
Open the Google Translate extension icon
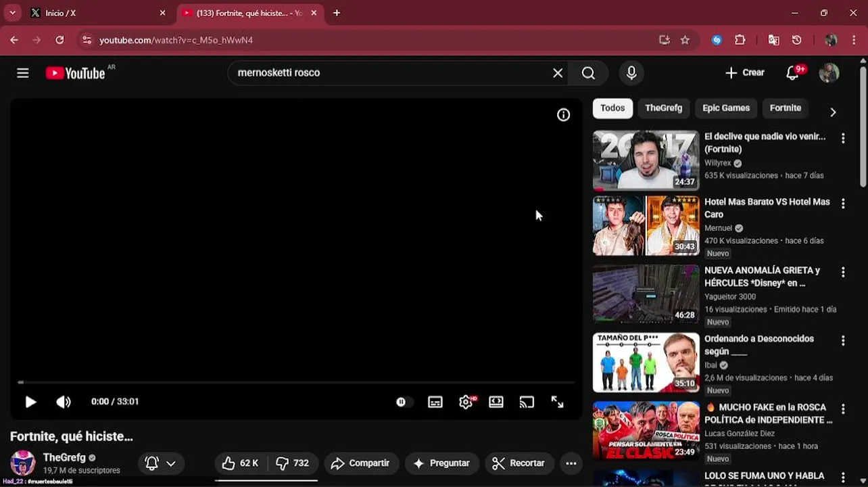(774, 40)
